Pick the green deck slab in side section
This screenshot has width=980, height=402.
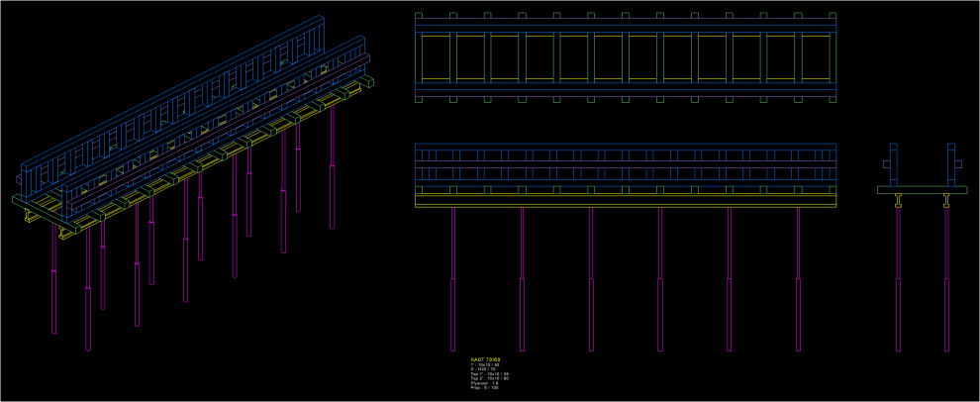(x=922, y=189)
